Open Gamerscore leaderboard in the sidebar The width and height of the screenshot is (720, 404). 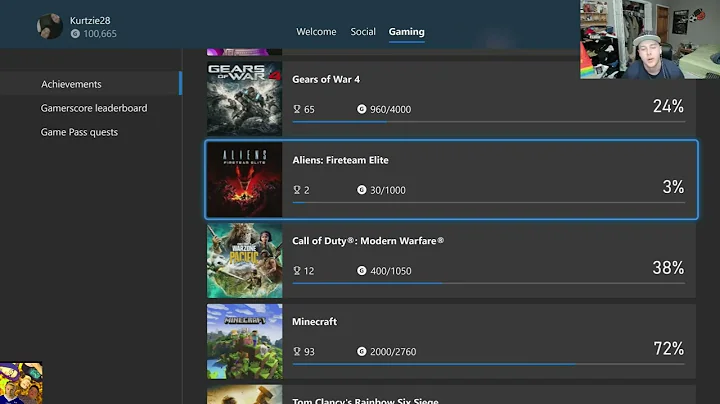(x=94, y=108)
